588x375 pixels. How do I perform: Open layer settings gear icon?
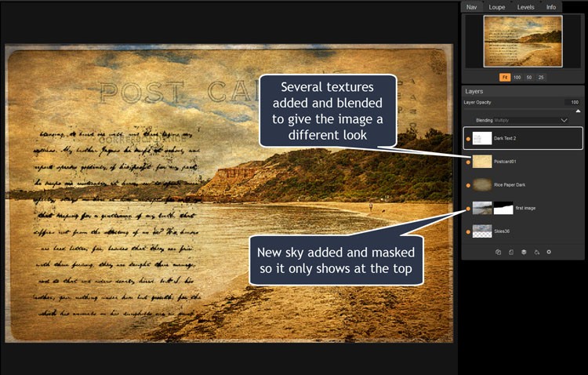click(549, 252)
